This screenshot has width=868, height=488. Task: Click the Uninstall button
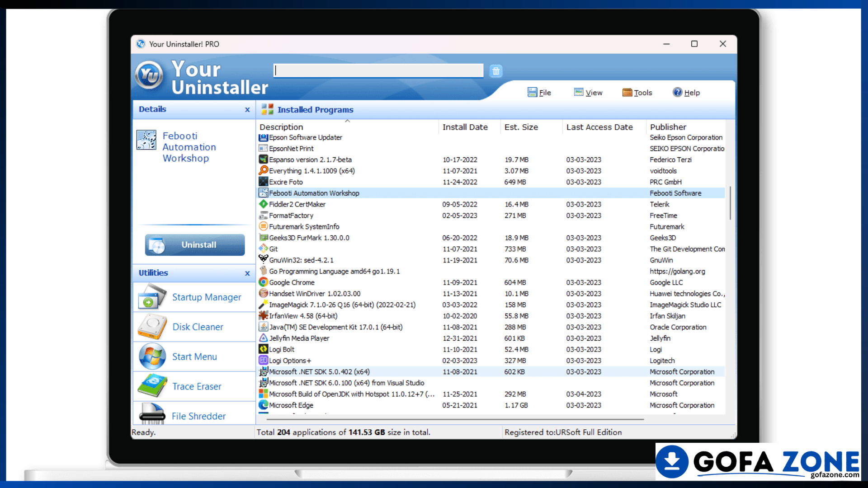[x=195, y=245]
